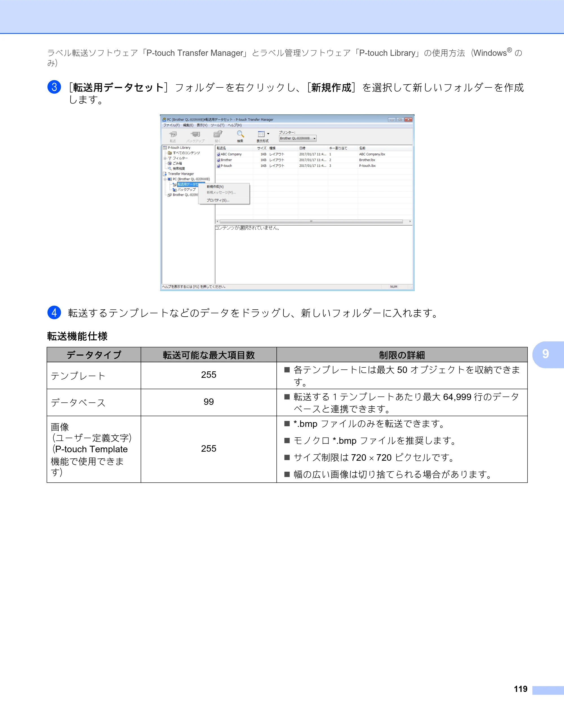The width and height of the screenshot is (564, 728).
Task: Click the ABC Company layout file icon
Action: [218, 154]
